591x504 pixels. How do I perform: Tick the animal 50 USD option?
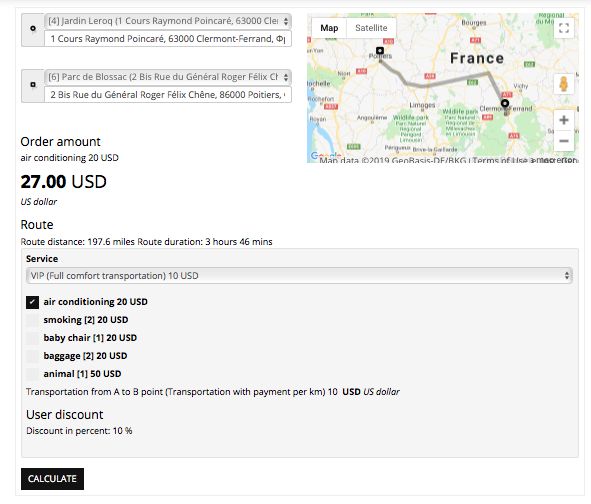point(32,374)
